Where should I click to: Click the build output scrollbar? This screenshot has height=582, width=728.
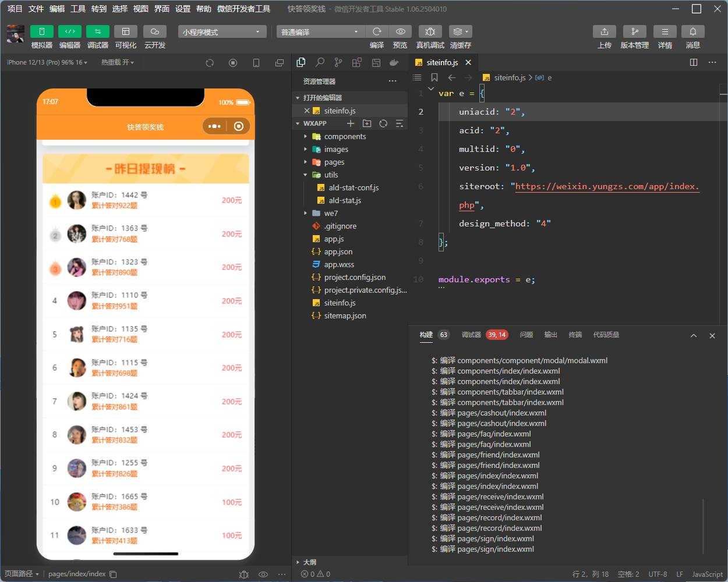[704, 526]
